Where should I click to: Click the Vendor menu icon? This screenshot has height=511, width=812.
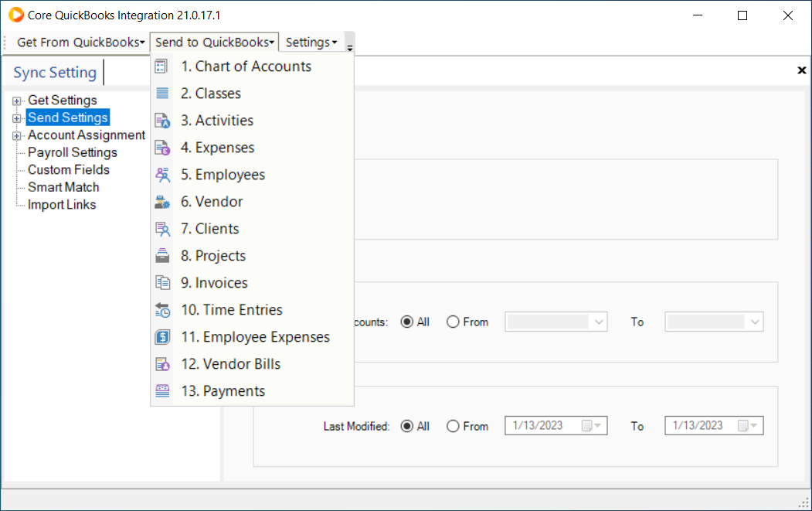[x=162, y=202]
